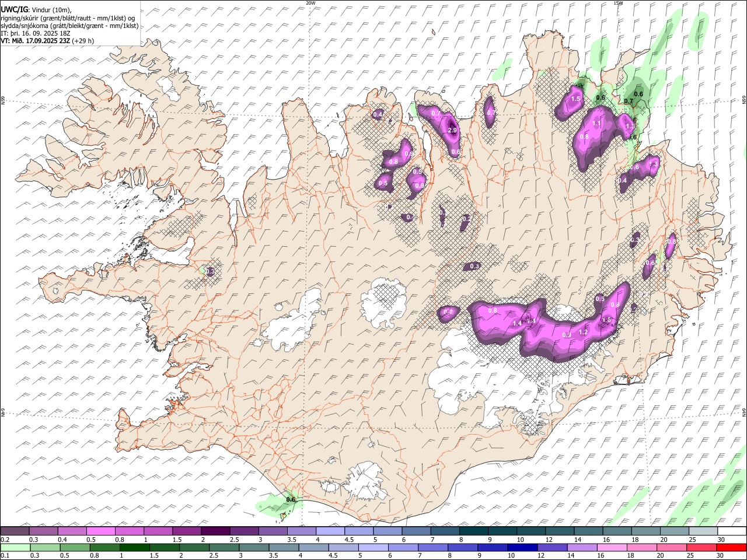Click the '4.5' number under the lower legend
The width and height of the screenshot is (747, 560).
click(333, 556)
